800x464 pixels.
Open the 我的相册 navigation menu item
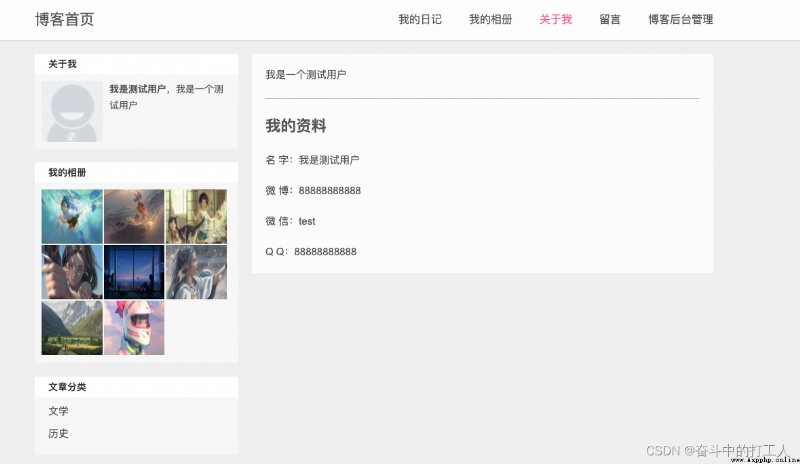pos(490,19)
